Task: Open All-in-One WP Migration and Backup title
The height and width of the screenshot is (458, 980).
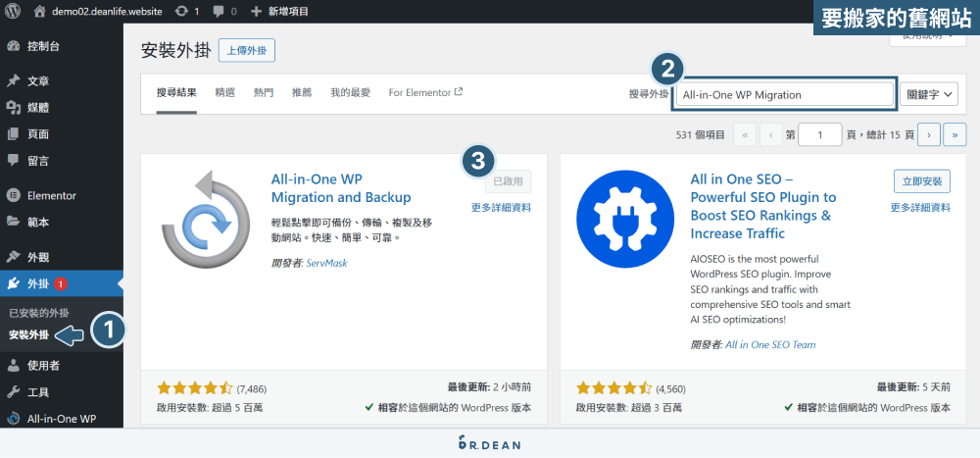Action: 341,188
